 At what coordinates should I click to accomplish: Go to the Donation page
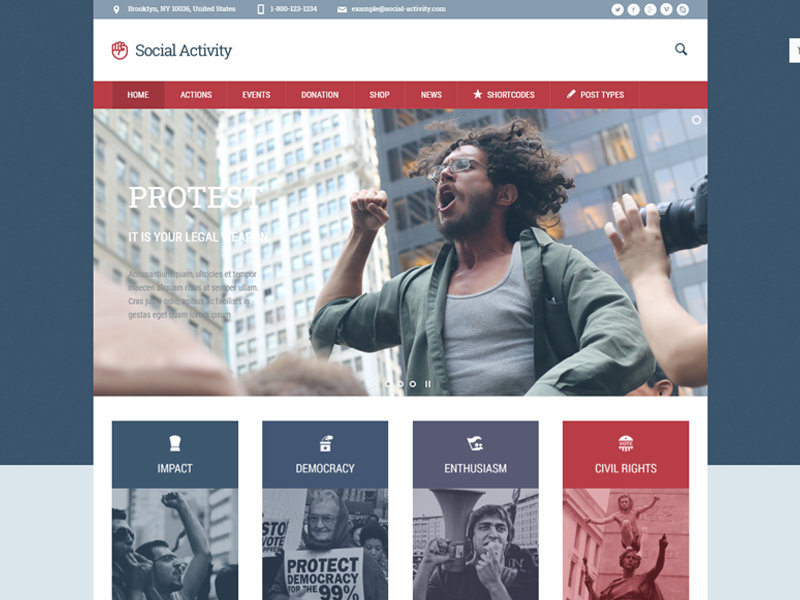(320, 95)
